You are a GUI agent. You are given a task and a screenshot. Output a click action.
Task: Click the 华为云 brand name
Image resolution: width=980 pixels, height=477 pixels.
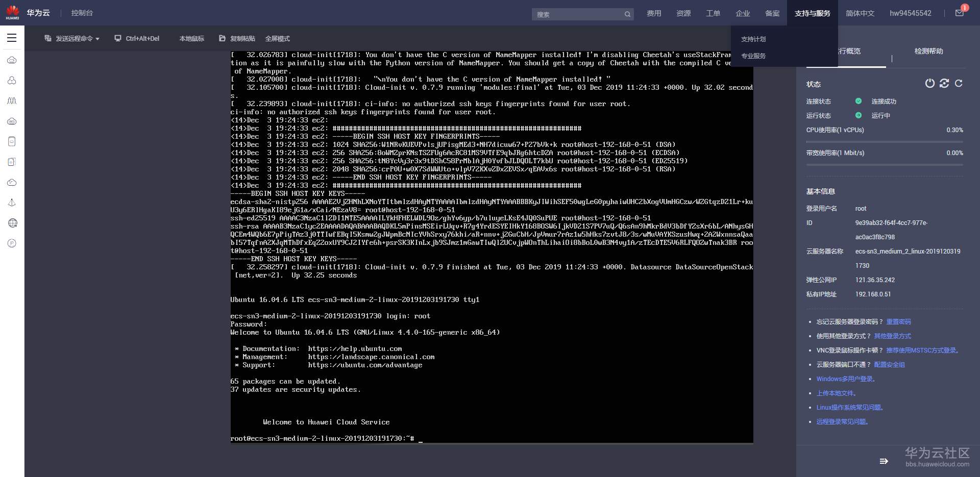(x=38, y=13)
